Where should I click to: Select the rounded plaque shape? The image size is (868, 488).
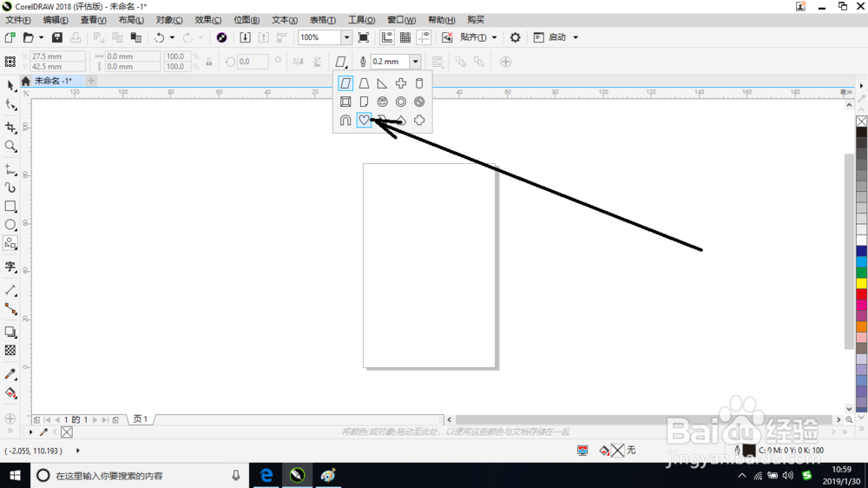click(419, 120)
